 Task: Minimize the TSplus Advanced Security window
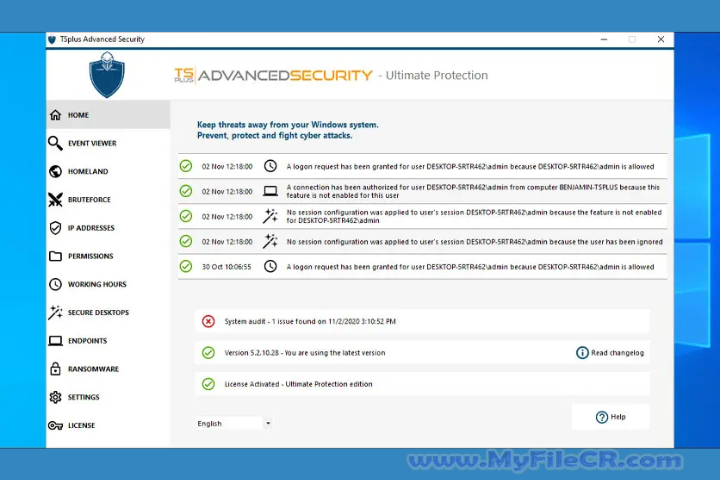pyautogui.click(x=604, y=40)
